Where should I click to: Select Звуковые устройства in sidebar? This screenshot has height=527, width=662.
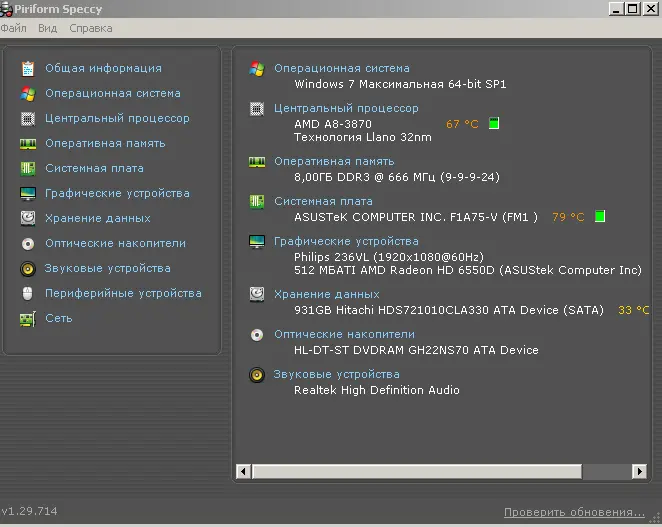click(108, 268)
